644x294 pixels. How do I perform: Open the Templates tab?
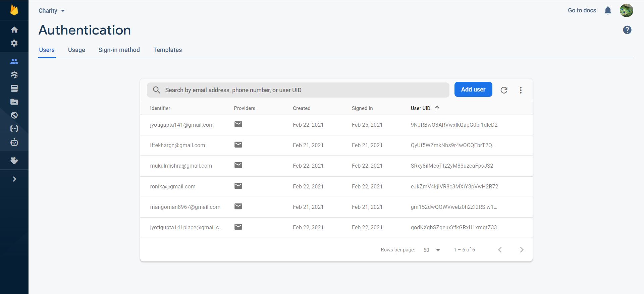coord(167,50)
